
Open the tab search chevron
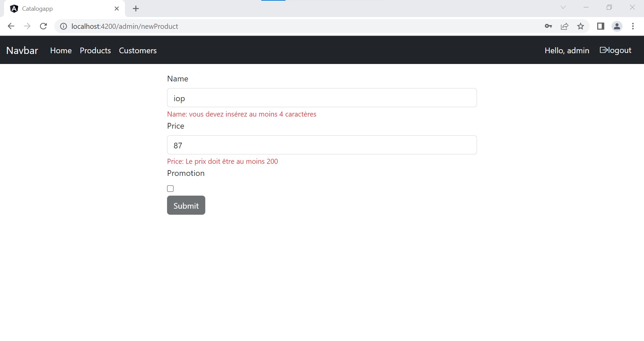[x=563, y=7]
